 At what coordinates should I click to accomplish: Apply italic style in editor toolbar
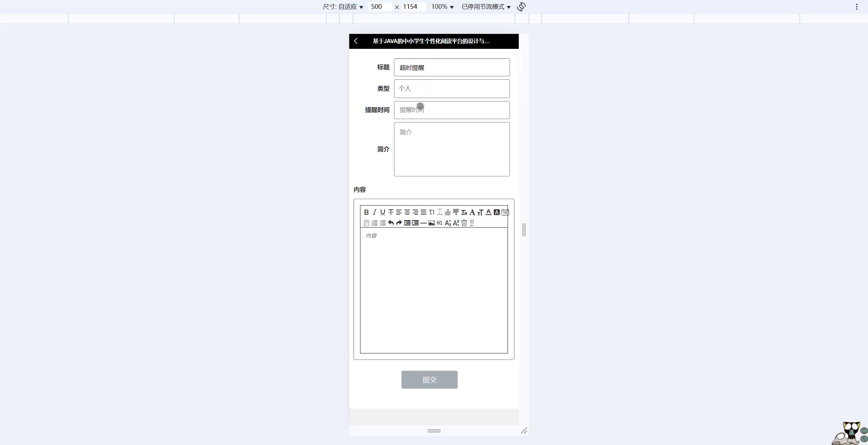pyautogui.click(x=374, y=212)
